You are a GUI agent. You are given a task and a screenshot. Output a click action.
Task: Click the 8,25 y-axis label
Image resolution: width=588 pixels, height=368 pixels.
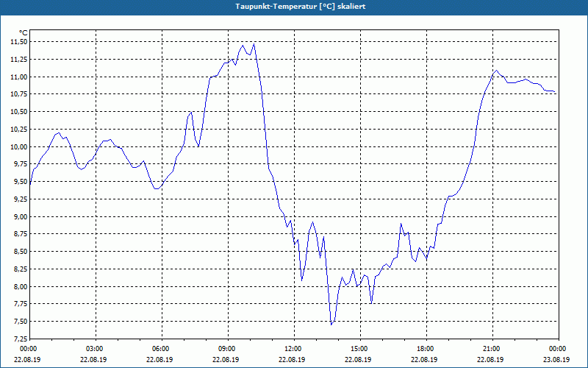coord(21,269)
